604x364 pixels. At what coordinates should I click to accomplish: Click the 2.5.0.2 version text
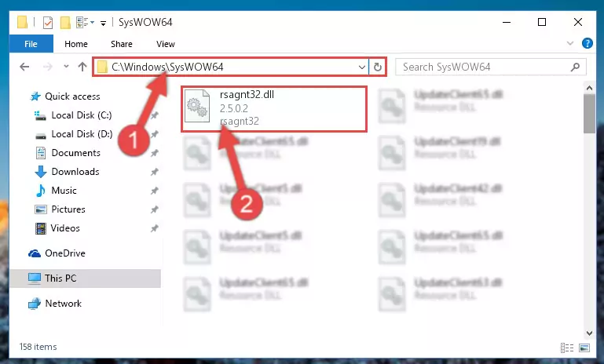coord(234,108)
